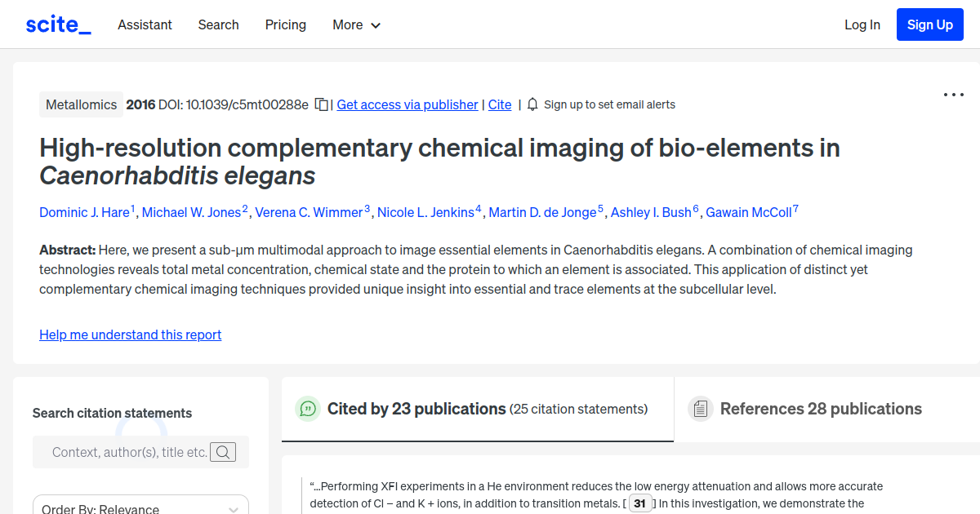The height and width of the screenshot is (514, 980).
Task: Click the Sign Up button
Action: 929,24
